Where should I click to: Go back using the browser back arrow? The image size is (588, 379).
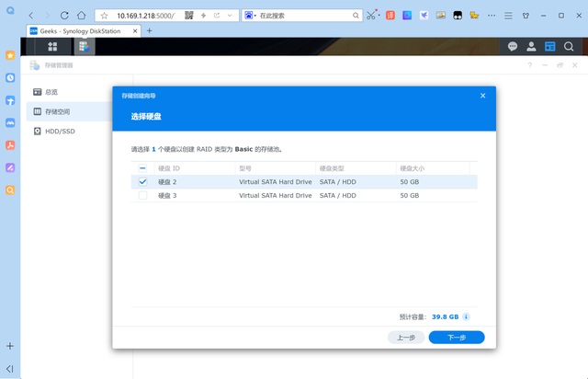(31, 16)
